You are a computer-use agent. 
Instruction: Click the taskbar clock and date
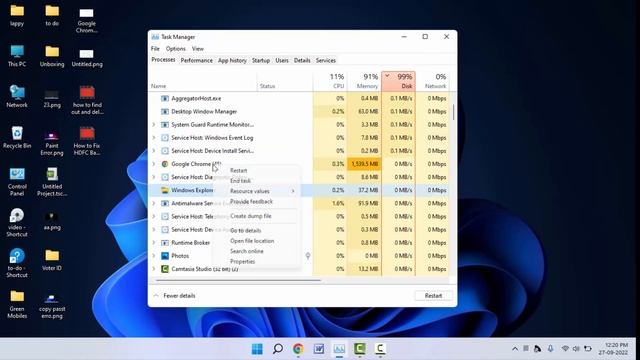tap(613, 349)
